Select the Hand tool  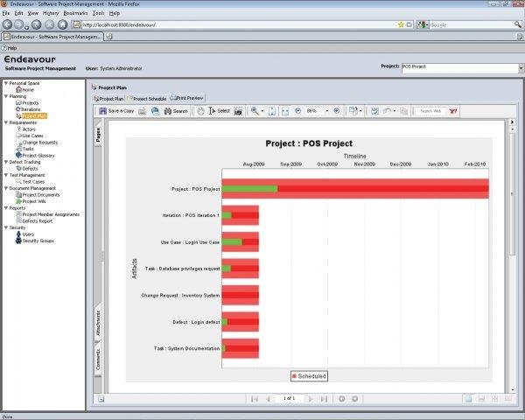click(200, 111)
